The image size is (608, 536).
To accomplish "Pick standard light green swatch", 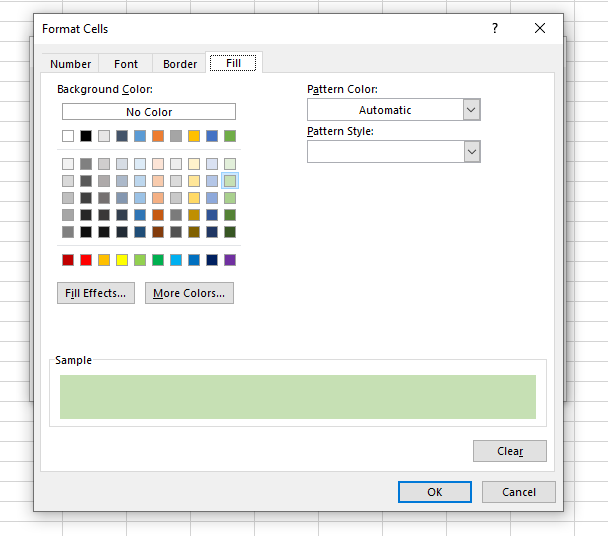I will pos(140,260).
